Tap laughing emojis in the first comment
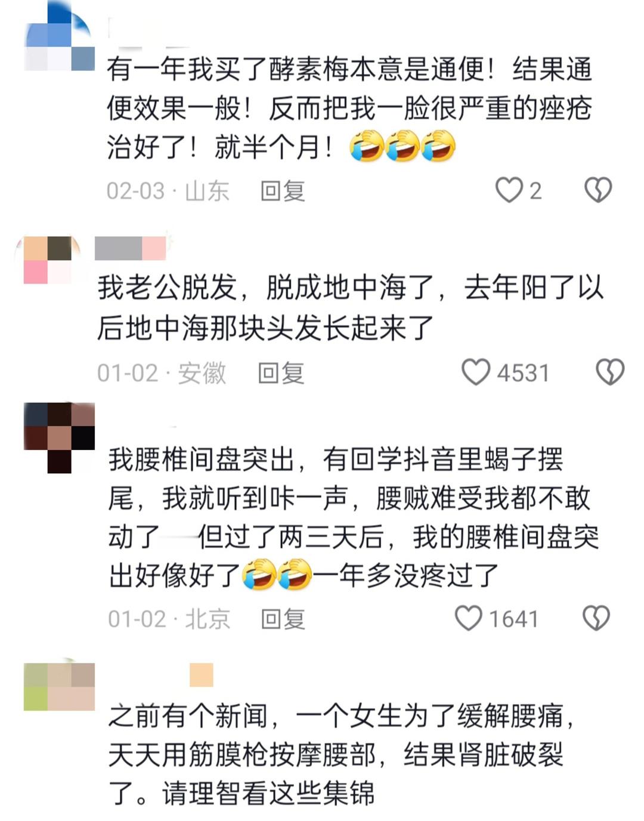This screenshot has height=821, width=644. [x=402, y=146]
